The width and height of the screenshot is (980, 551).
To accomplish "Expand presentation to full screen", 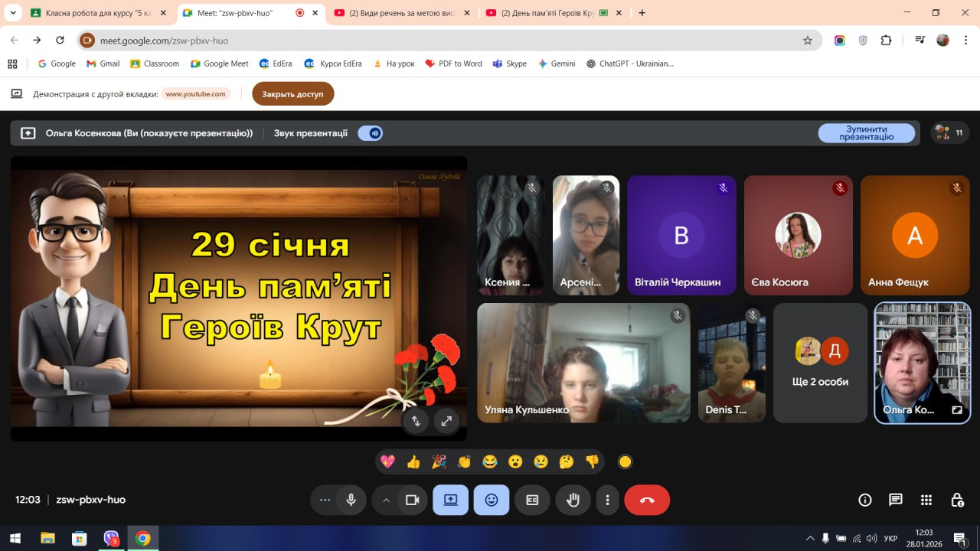I will tap(446, 420).
